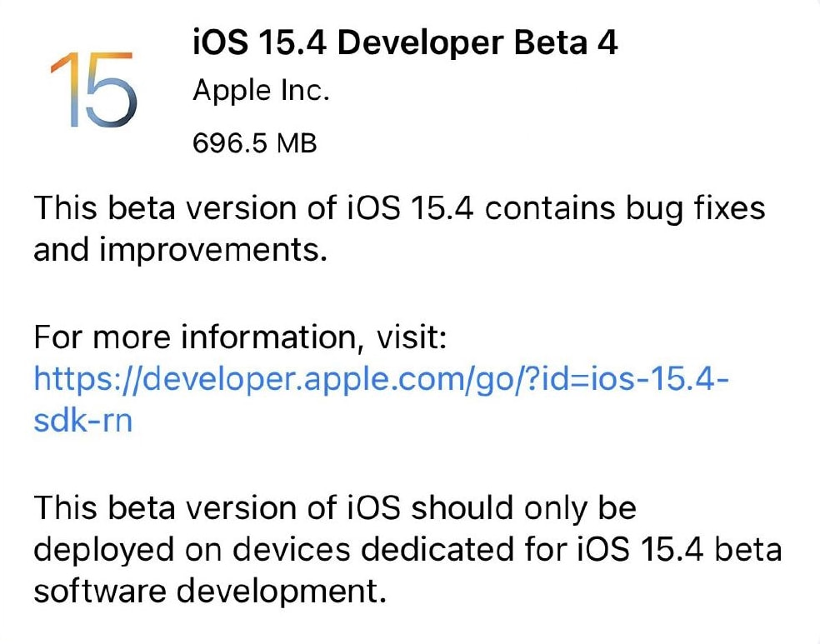Click the 696.5 MB download size text
The width and height of the screenshot is (820, 644).
[x=255, y=142]
